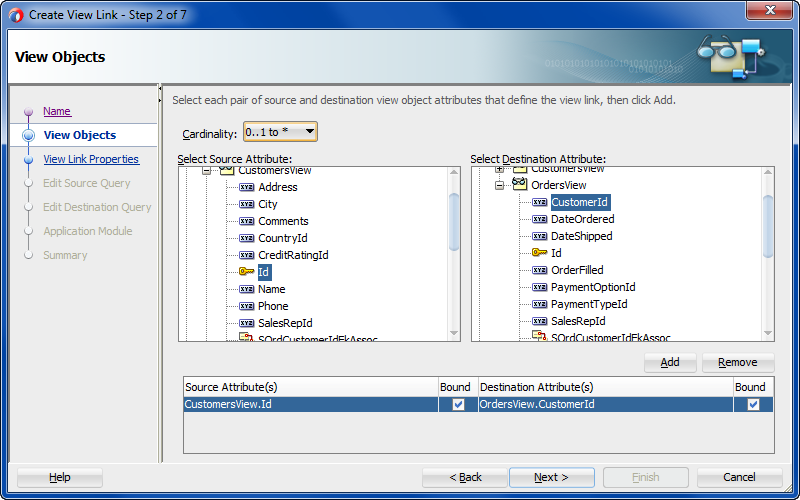The width and height of the screenshot is (800, 500).
Task: Collapse the CustomersView node in source tree
Action: click(206, 171)
